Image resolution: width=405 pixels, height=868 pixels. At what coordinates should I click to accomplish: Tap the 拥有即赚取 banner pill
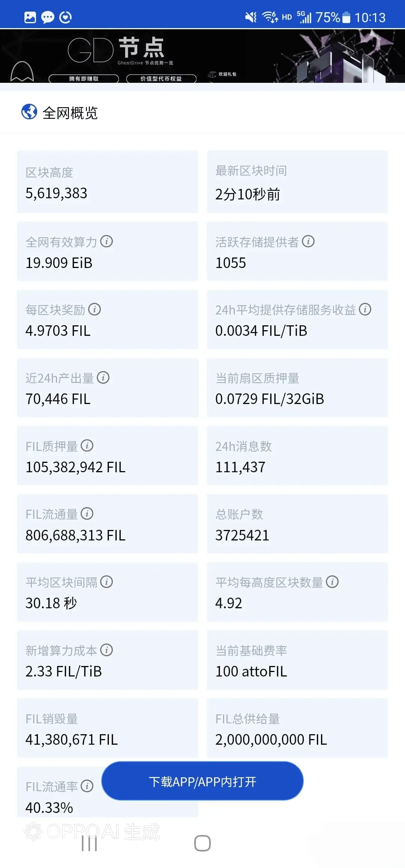point(84,79)
